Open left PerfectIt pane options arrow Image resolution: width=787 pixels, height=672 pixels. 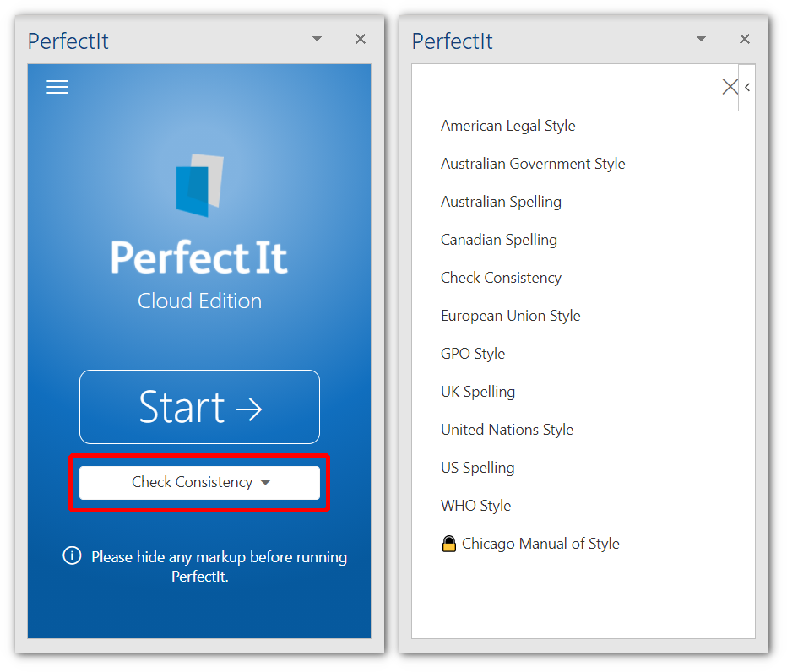pyautogui.click(x=317, y=39)
